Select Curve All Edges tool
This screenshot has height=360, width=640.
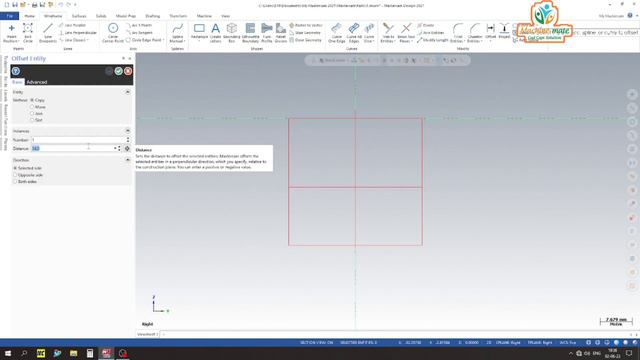354,33
